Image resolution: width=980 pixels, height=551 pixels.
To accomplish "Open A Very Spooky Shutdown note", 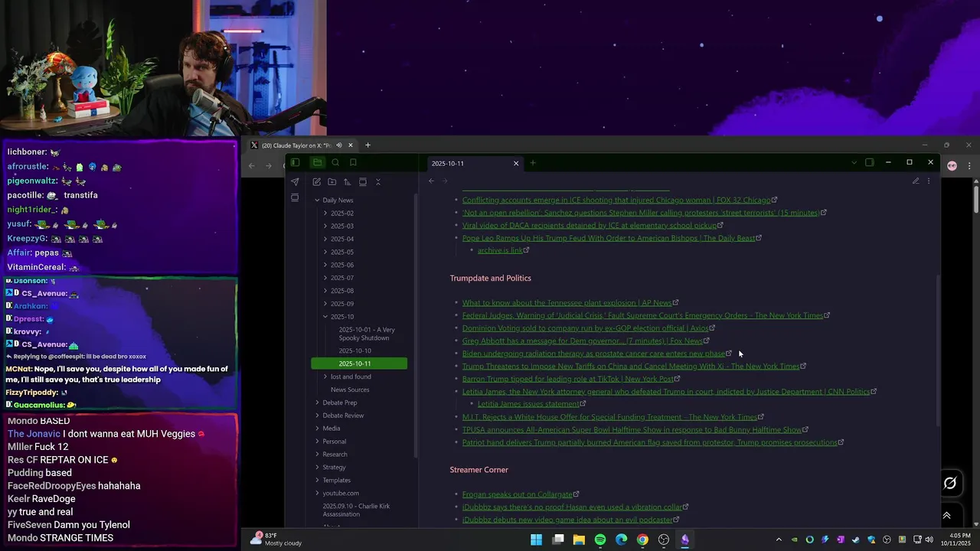I will (367, 334).
